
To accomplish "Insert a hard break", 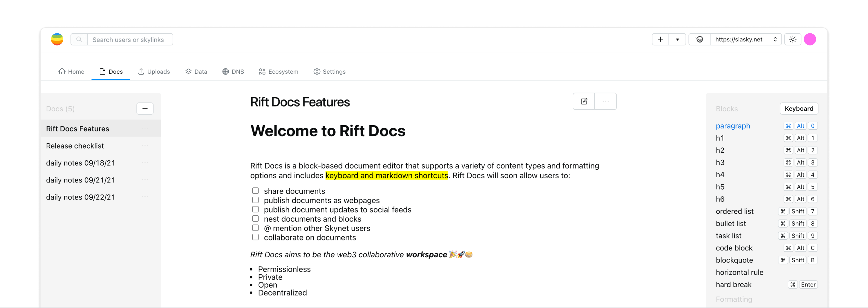I will pos(766,285).
